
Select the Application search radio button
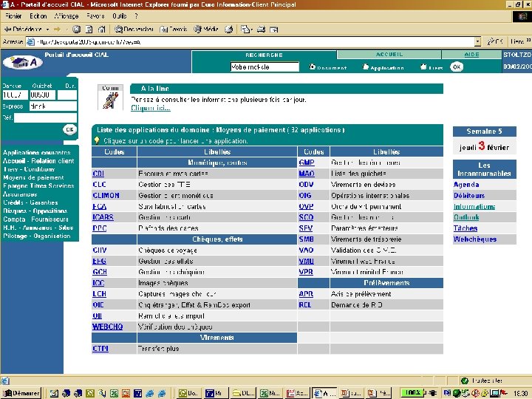tap(364, 67)
